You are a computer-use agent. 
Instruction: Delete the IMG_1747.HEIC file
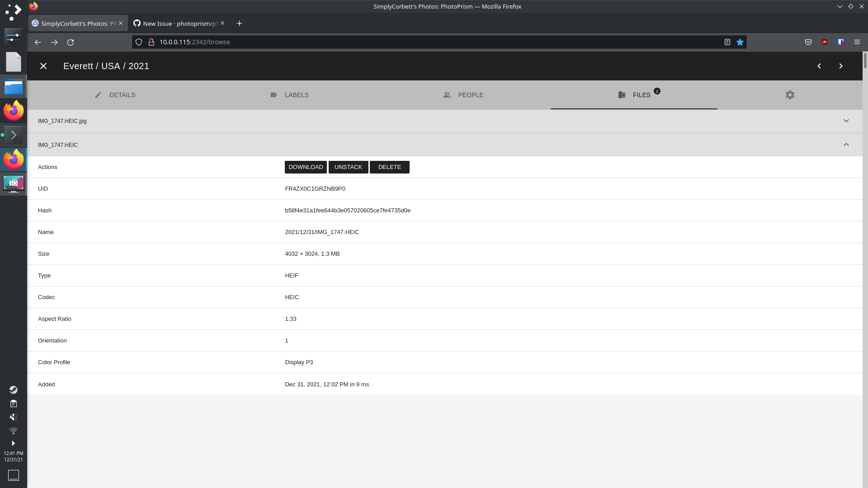click(x=389, y=167)
